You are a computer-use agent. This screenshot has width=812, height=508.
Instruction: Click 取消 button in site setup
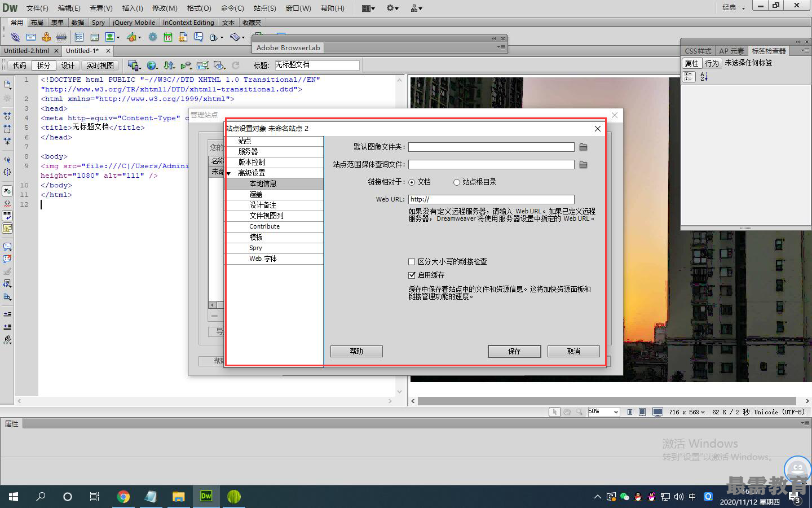(x=573, y=351)
